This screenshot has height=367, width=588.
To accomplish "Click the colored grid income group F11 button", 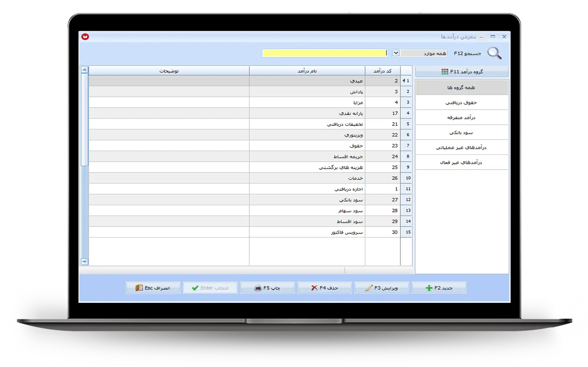I will point(462,72).
